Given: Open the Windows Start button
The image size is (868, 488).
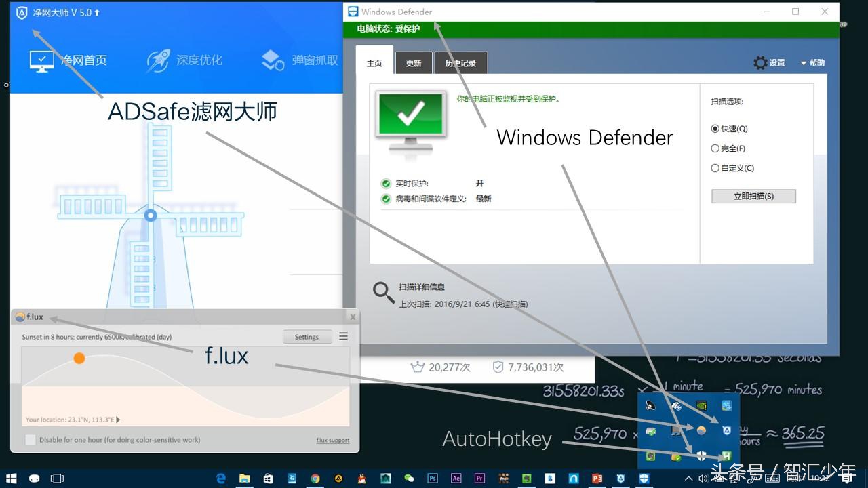Looking at the screenshot, I should (12, 479).
